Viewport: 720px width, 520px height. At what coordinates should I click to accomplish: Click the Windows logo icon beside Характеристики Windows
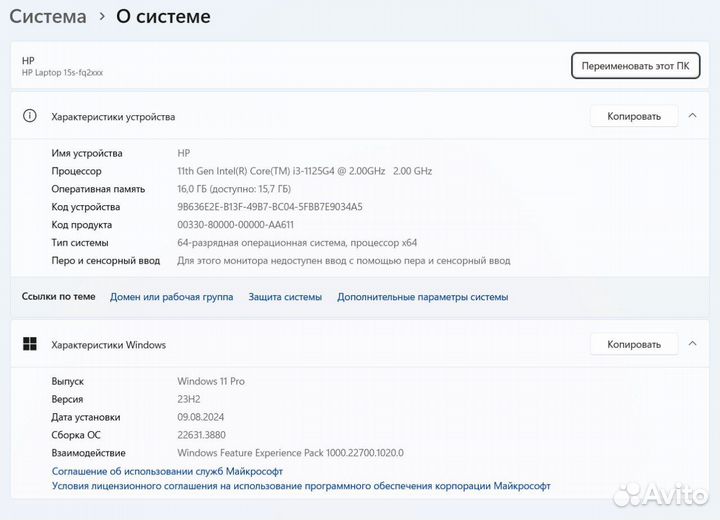(x=30, y=344)
